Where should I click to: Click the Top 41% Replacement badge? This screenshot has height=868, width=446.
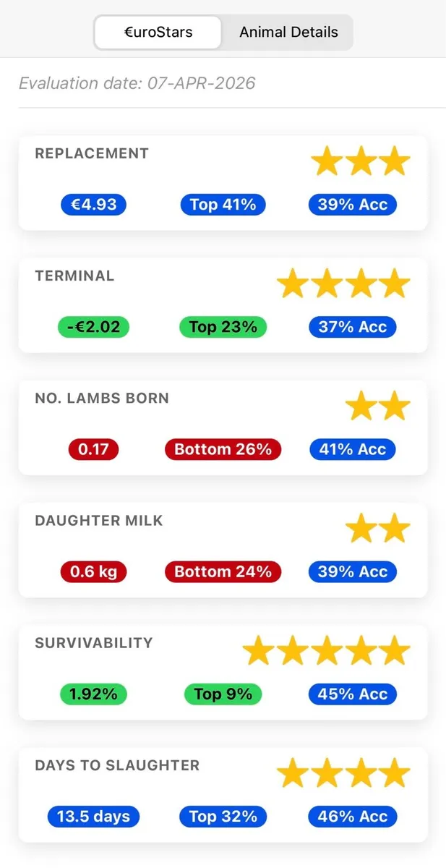click(223, 205)
